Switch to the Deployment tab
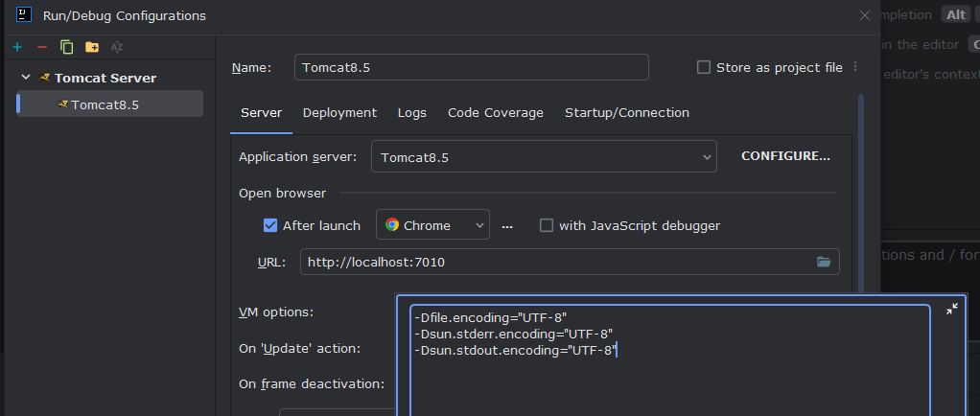This screenshot has height=416, width=980. point(339,113)
